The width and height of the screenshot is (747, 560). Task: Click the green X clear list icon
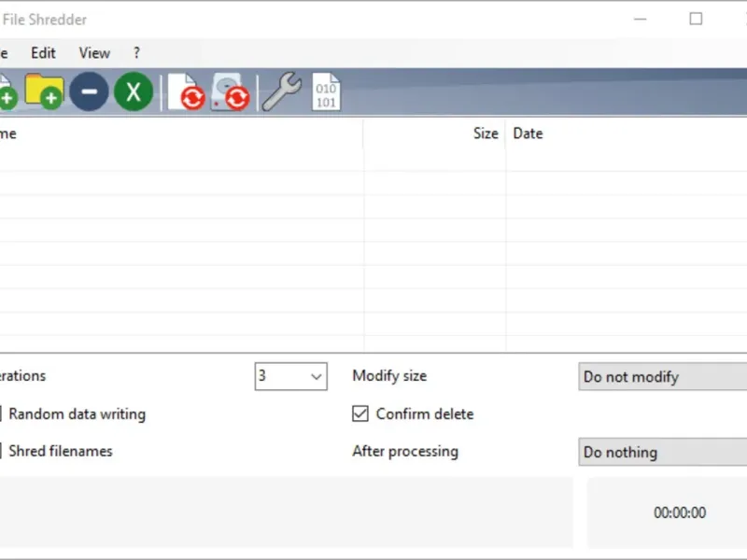click(134, 91)
